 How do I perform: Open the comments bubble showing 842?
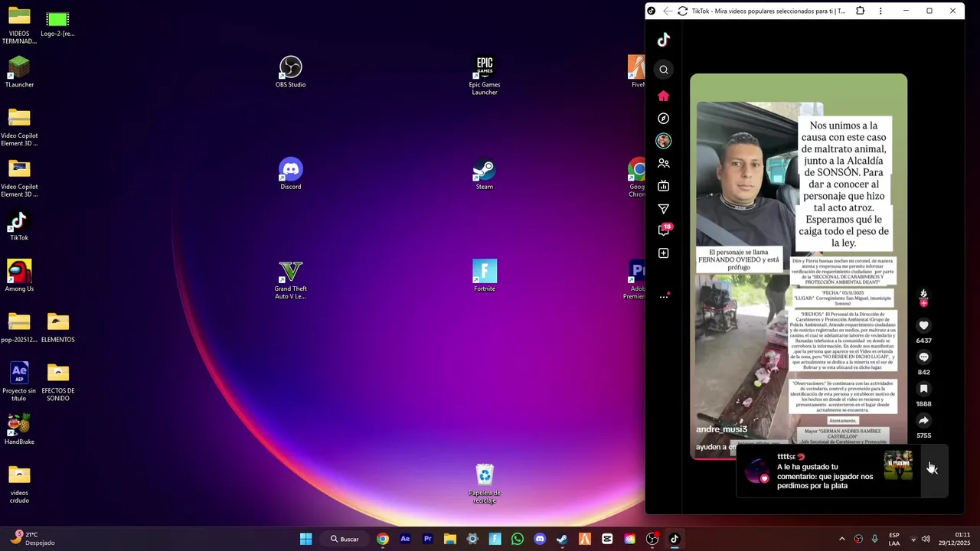(923, 357)
